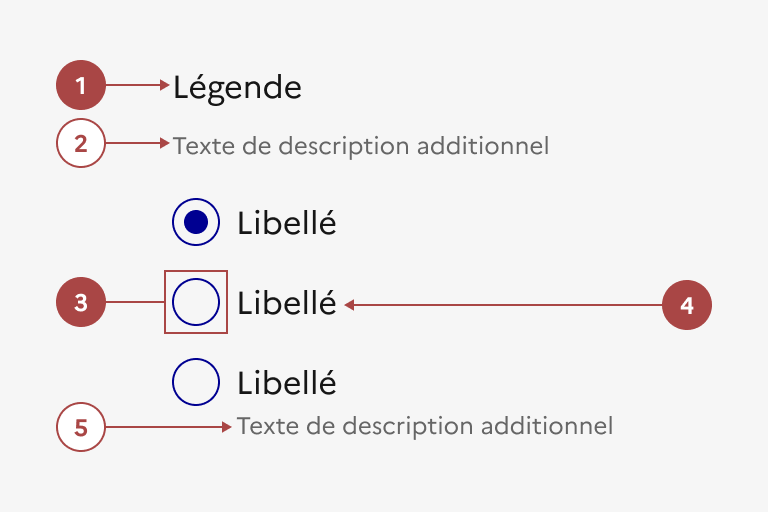768x512 pixels.
Task: Choose the third, unselected radio button
Action: tap(196, 382)
